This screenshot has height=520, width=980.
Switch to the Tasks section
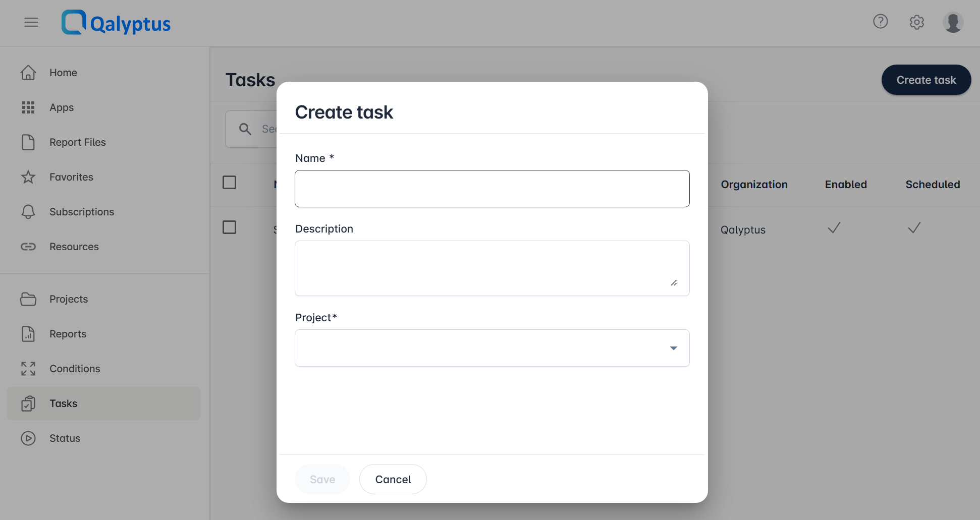(63, 403)
